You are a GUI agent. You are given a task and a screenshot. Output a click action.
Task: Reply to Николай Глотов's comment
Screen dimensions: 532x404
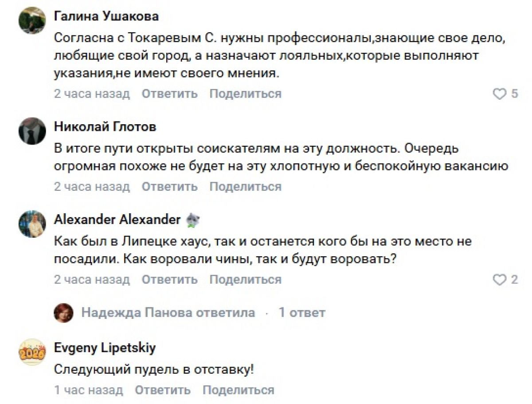click(169, 187)
